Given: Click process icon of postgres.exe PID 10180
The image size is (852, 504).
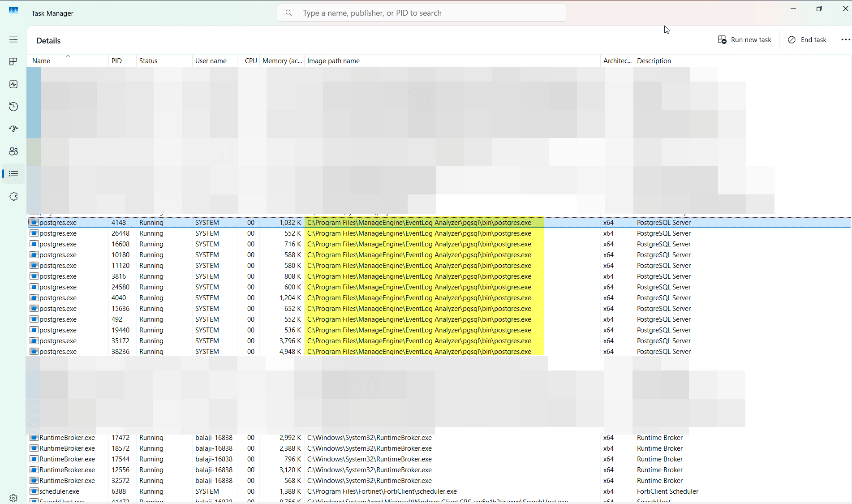Looking at the screenshot, I should (34, 254).
